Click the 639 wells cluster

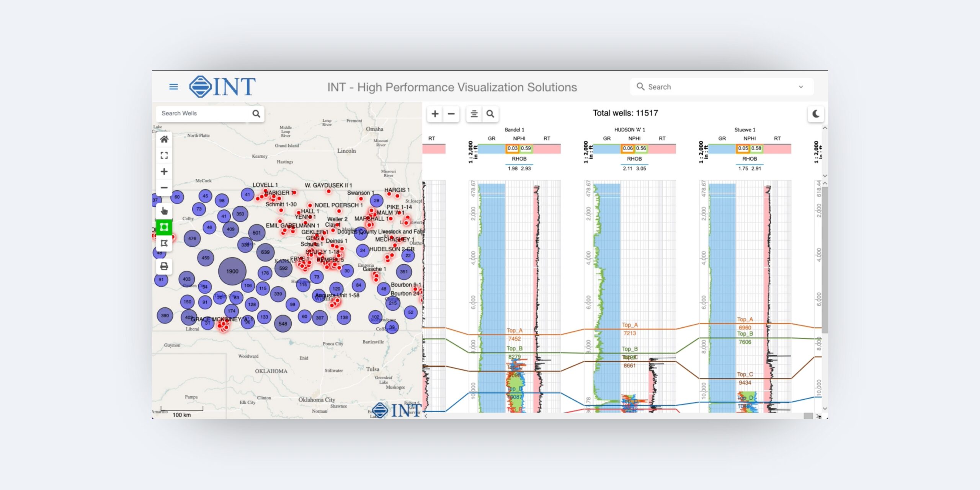pos(265,252)
